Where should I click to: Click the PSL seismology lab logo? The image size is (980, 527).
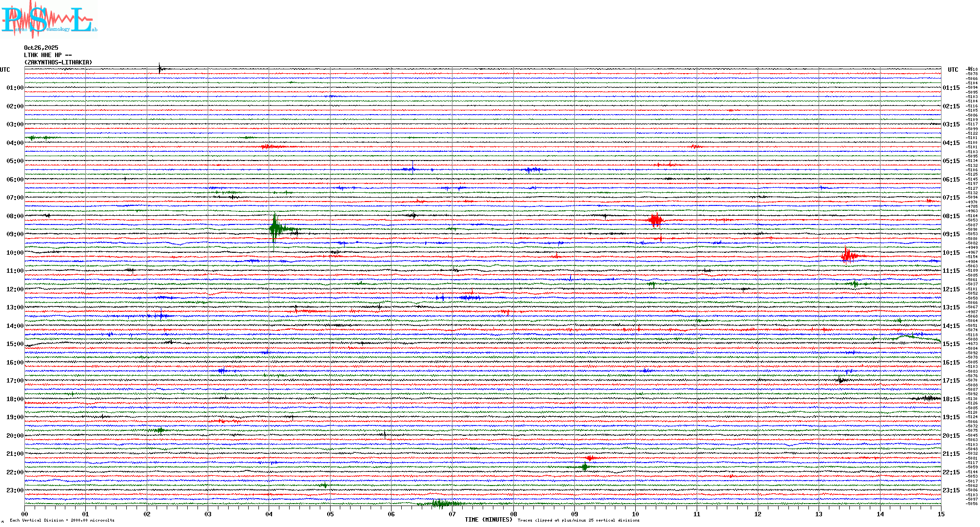click(49, 20)
